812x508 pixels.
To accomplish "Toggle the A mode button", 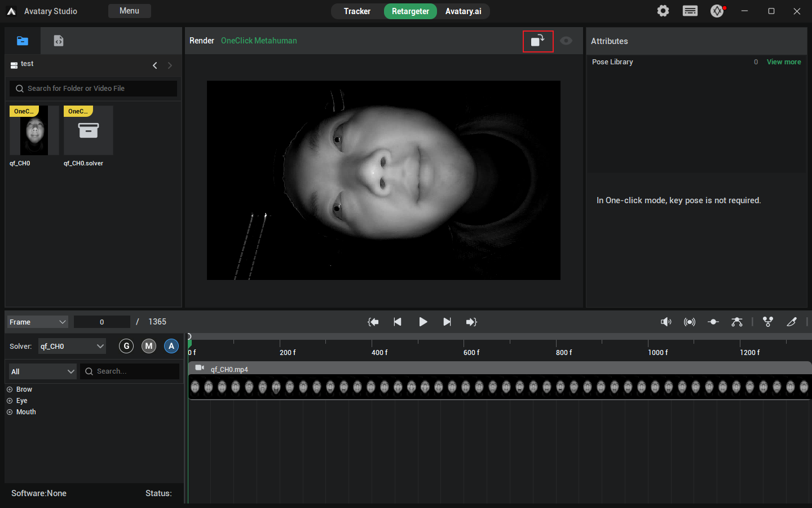I will (171, 346).
